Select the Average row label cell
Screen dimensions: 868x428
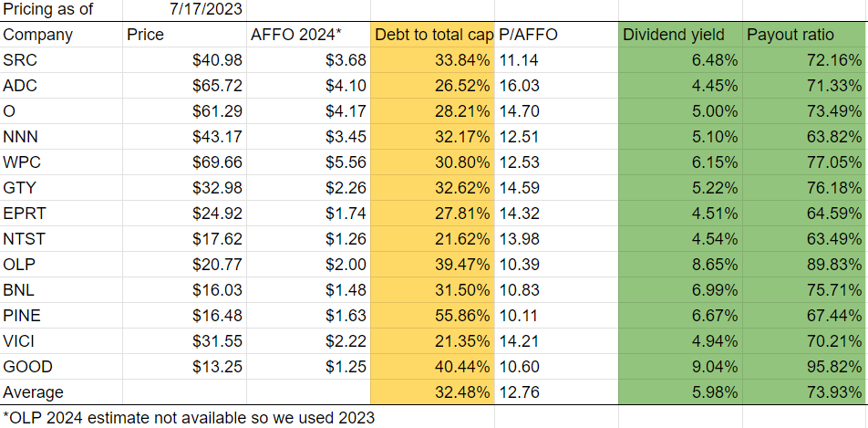(x=34, y=392)
